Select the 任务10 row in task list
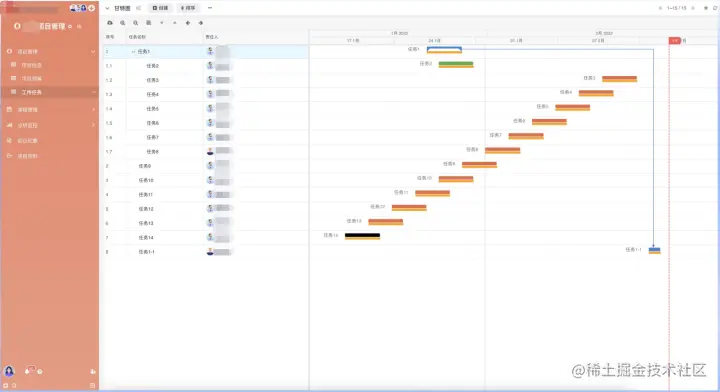Image resolution: width=720 pixels, height=392 pixels. tap(206, 180)
